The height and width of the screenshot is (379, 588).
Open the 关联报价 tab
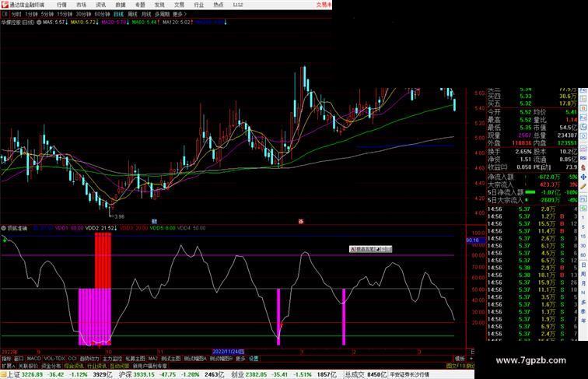click(x=28, y=366)
